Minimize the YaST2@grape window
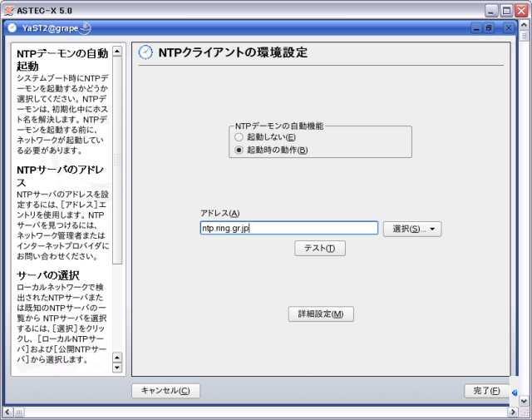Image resolution: width=532 pixels, height=420 pixels. (476, 27)
